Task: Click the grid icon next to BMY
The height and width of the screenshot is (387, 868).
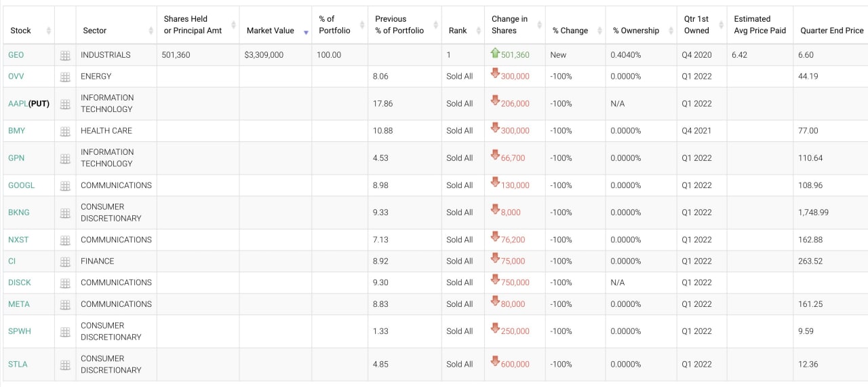Action: coord(65,131)
